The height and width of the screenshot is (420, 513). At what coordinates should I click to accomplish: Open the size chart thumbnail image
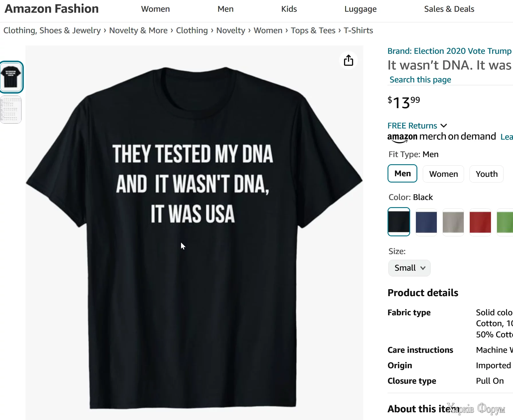tap(11, 110)
